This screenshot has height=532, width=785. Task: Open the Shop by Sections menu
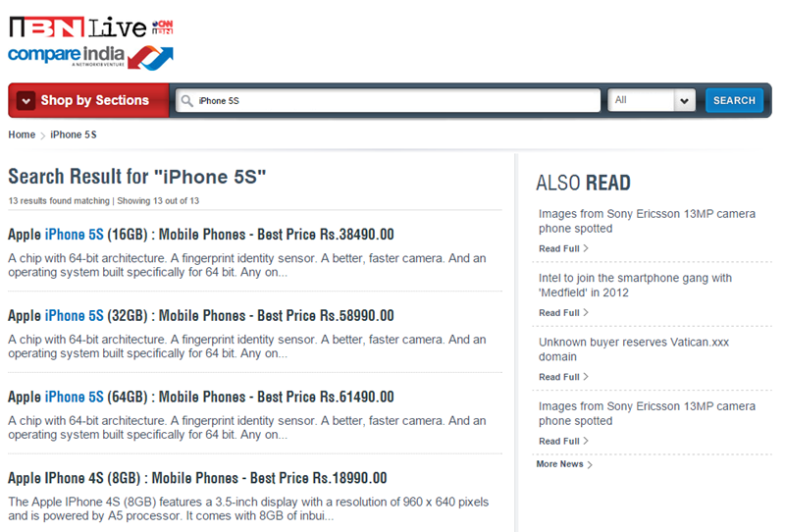click(x=88, y=100)
